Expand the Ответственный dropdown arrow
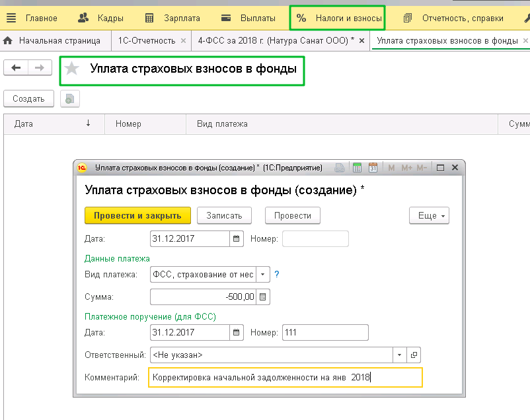Screen dimensions: 530x420 point(400,355)
